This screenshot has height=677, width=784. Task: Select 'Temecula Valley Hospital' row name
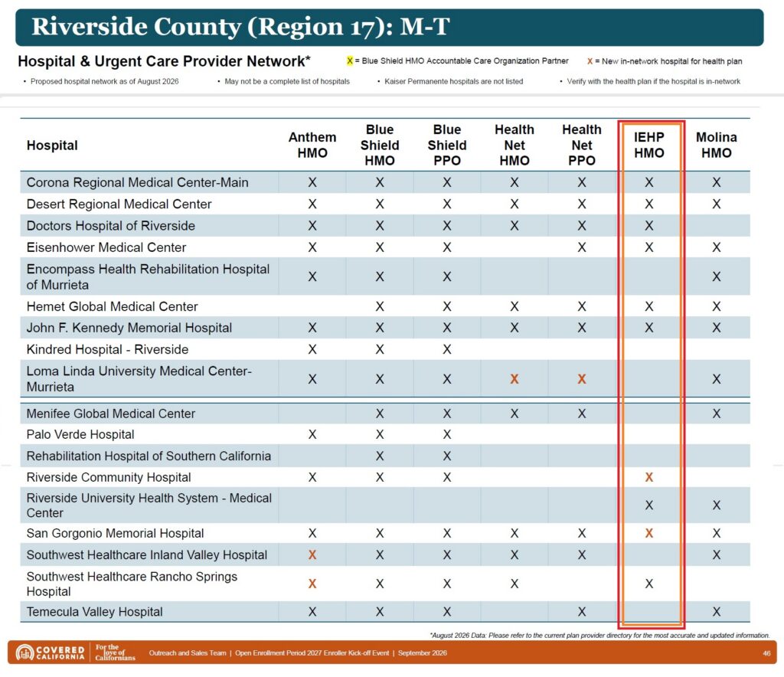(x=94, y=612)
